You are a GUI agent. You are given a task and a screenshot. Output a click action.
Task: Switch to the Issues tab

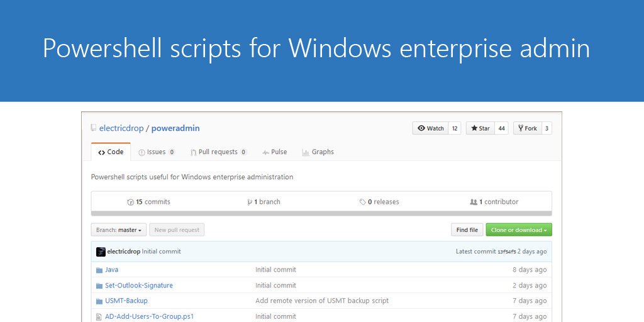point(157,152)
